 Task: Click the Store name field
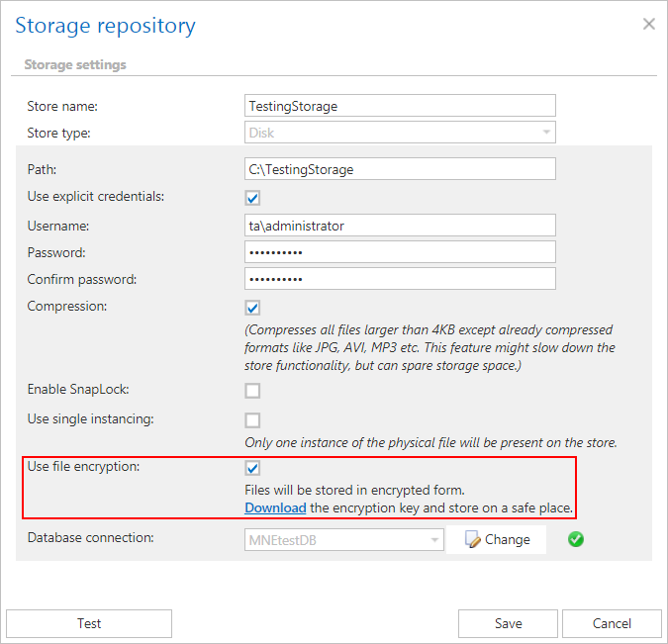(400, 106)
